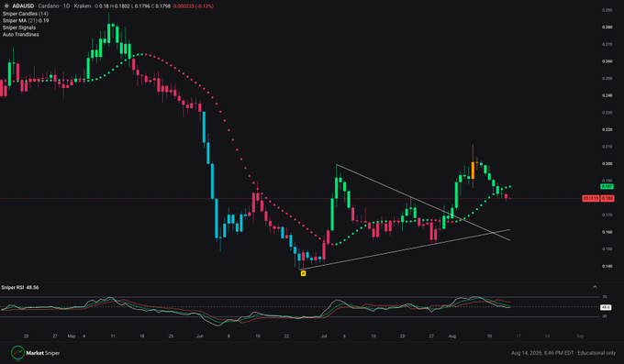Click the yellow R signal marker below the low
Screen dimensions: 624x364
click(303, 273)
